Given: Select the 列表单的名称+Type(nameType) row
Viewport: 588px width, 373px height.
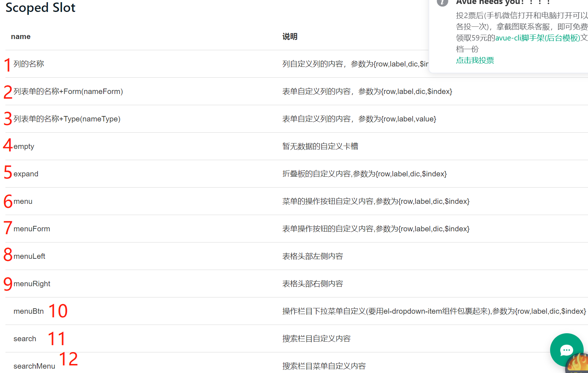Looking at the screenshot, I should [67, 119].
